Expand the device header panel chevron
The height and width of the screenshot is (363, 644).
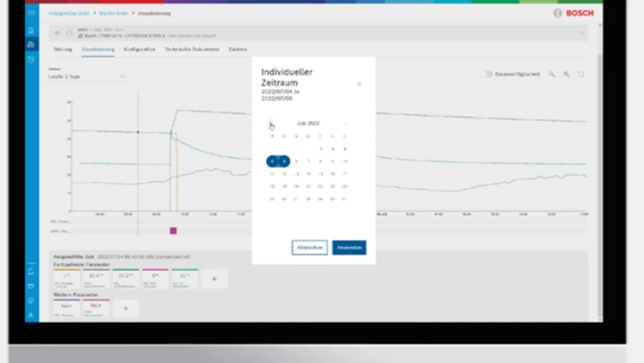580,34
